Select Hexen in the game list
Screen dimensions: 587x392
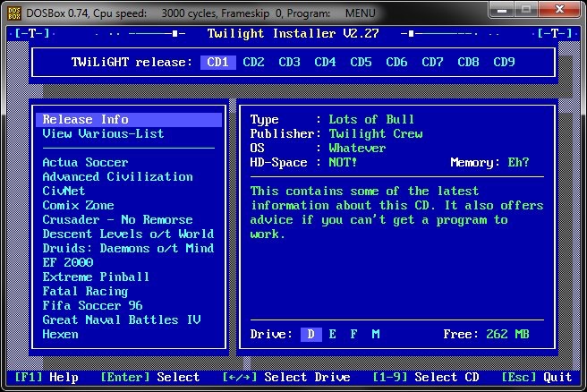click(x=60, y=335)
